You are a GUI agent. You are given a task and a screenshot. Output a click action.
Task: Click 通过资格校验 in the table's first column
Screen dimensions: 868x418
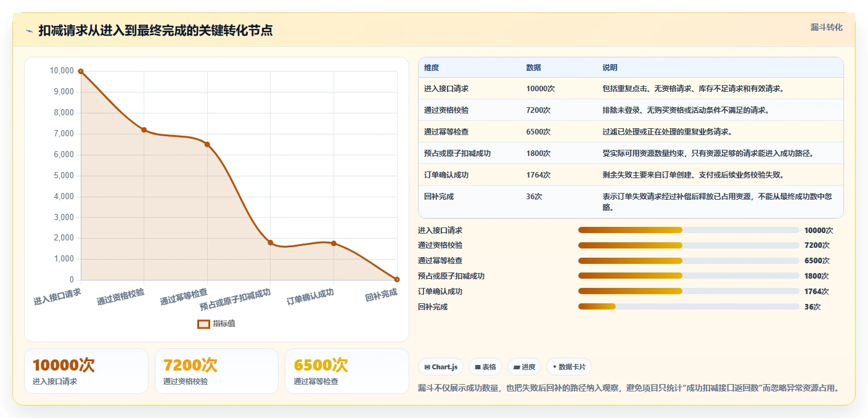(446, 110)
